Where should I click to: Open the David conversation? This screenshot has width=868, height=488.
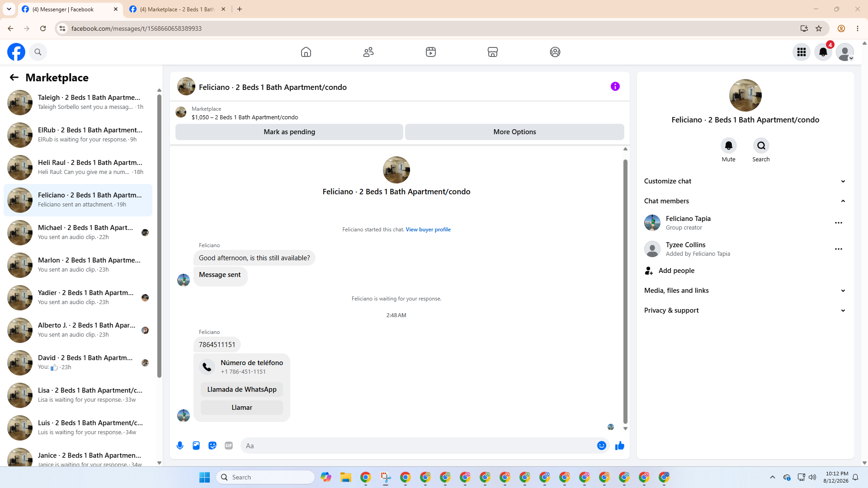(x=78, y=363)
